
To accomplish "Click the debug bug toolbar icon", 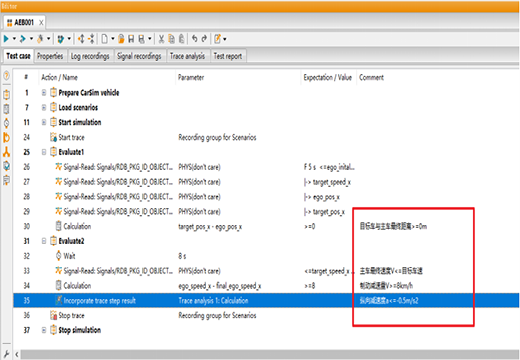I will click(x=40, y=39).
